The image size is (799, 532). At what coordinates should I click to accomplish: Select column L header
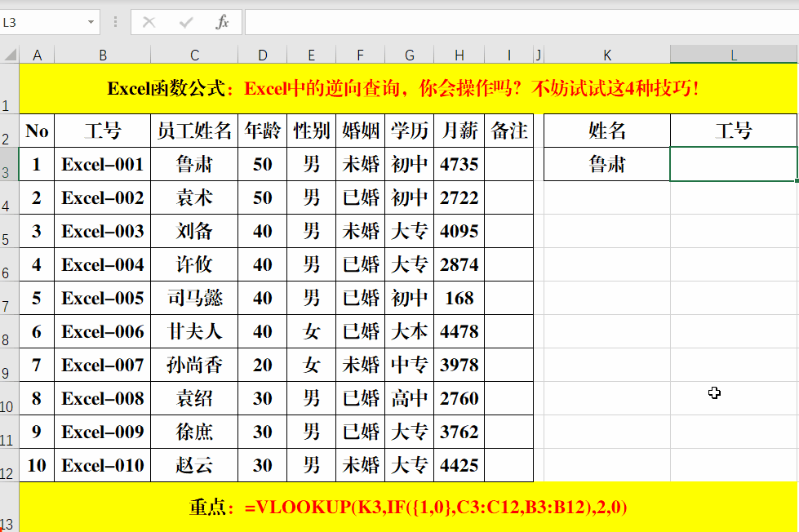(x=733, y=55)
